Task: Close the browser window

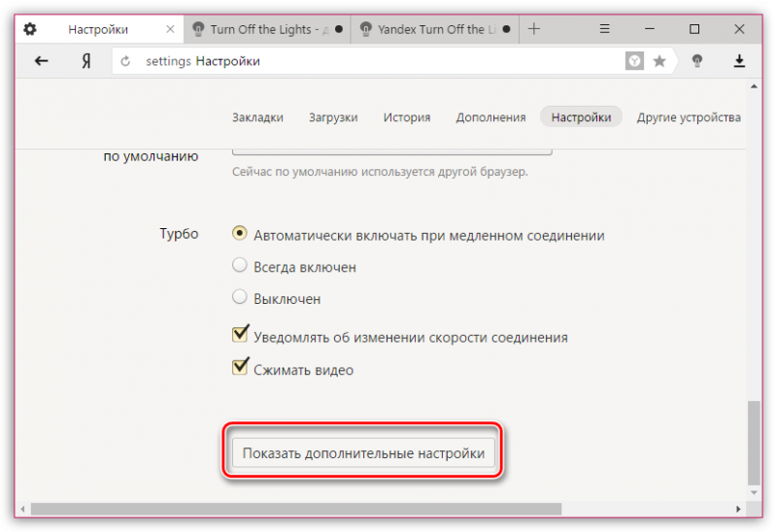Action: tap(739, 29)
